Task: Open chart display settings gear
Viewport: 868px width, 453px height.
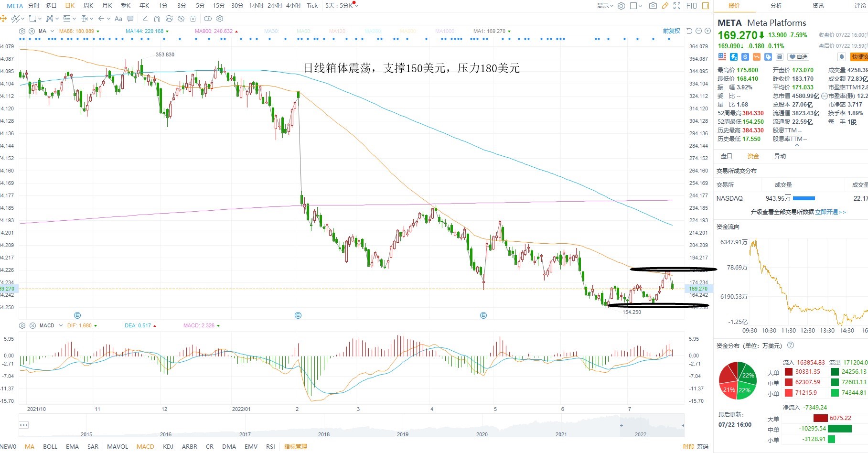Action: point(621,6)
